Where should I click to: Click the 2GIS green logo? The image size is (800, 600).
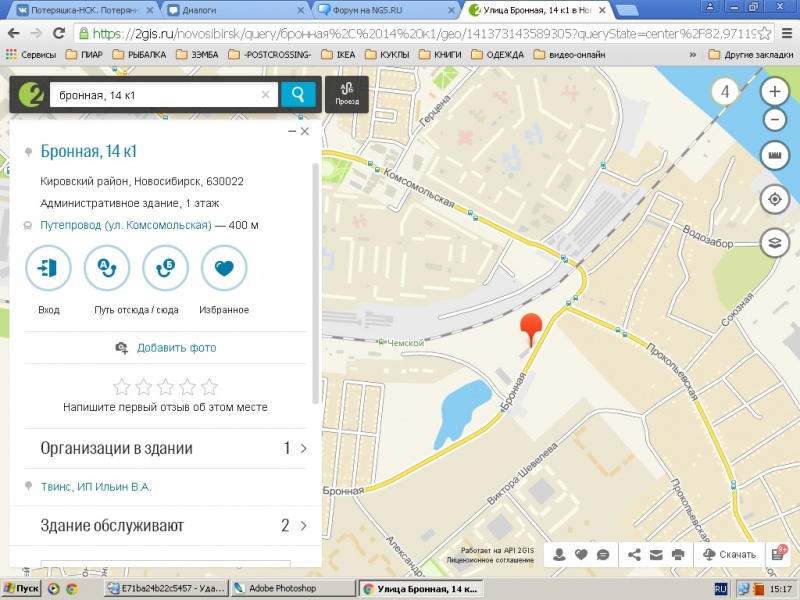pos(31,94)
